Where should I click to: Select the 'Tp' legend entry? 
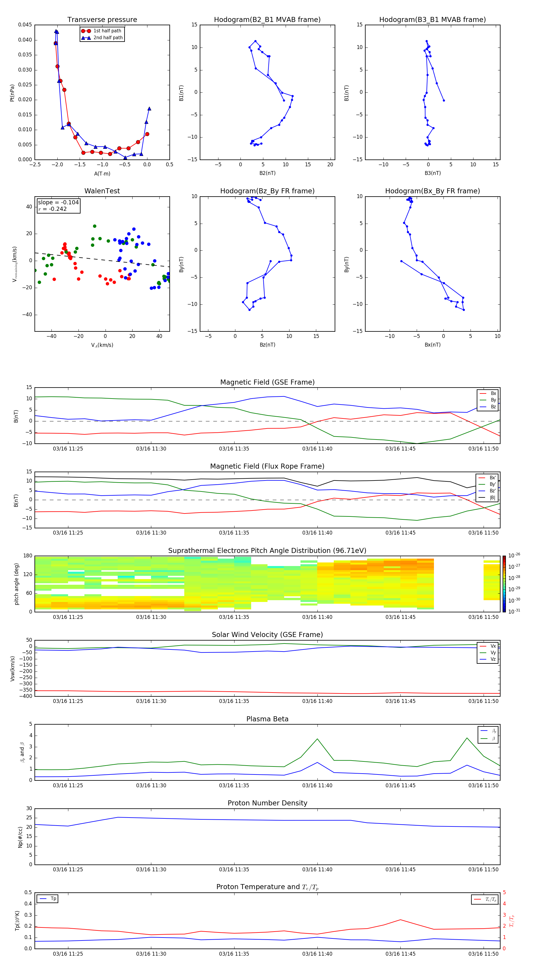click(48, 899)
